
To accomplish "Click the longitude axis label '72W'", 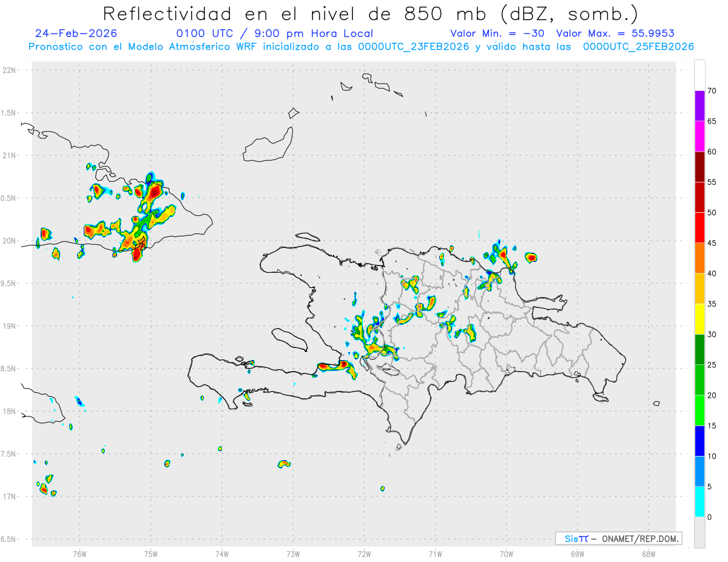I will click(364, 554).
